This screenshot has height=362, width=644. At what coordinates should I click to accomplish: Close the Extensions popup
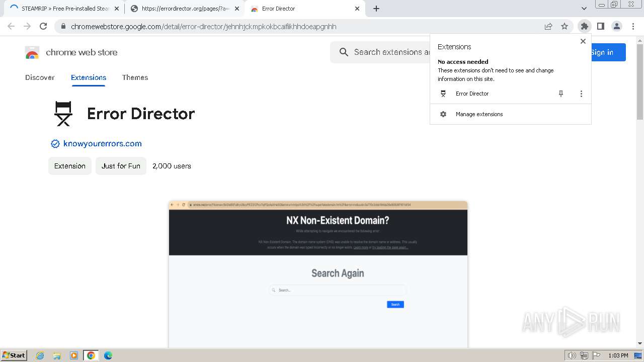pos(583,41)
